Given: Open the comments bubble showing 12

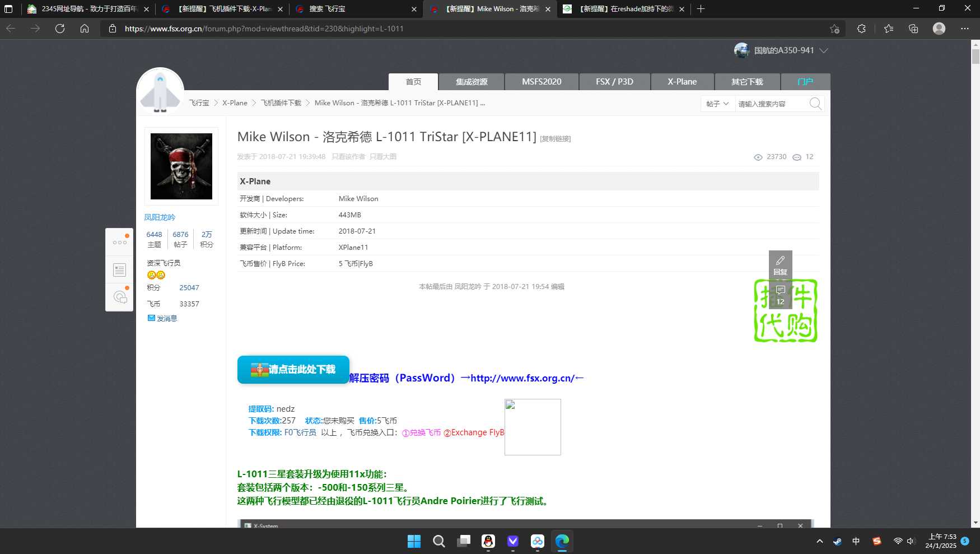Looking at the screenshot, I should [781, 295].
